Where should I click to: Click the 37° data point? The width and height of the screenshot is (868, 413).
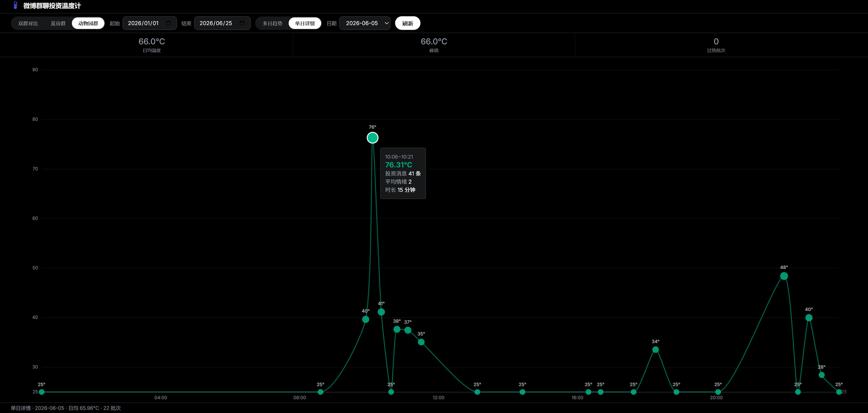(408, 330)
